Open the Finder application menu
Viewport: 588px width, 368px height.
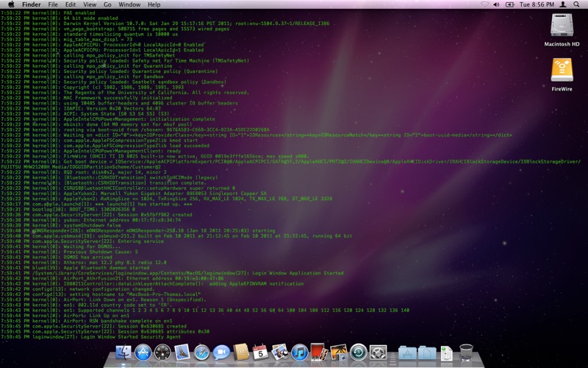point(31,4)
